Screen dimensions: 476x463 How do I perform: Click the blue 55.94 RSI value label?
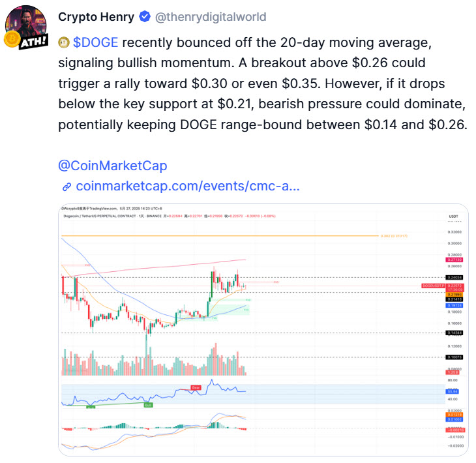[x=453, y=392]
